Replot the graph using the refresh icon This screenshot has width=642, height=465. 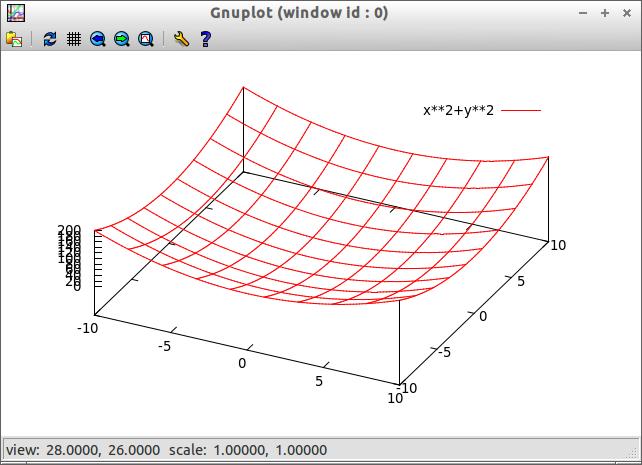click(50, 39)
